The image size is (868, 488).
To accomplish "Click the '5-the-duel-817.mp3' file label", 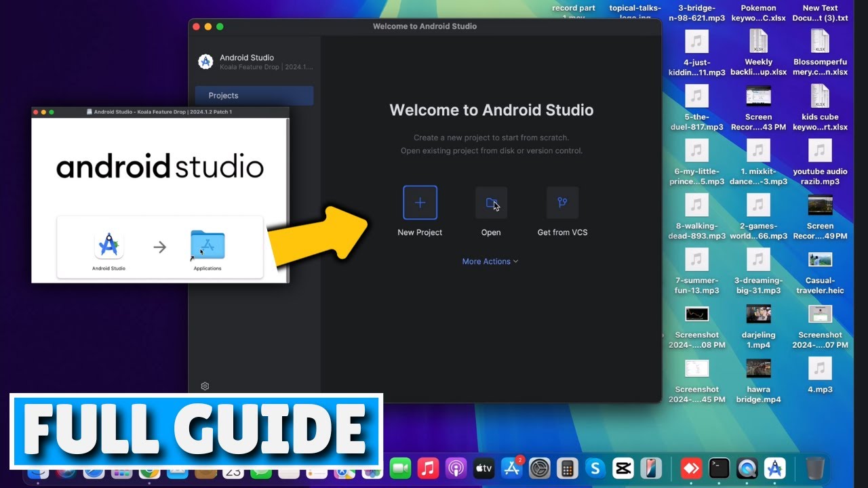I will pos(696,122).
